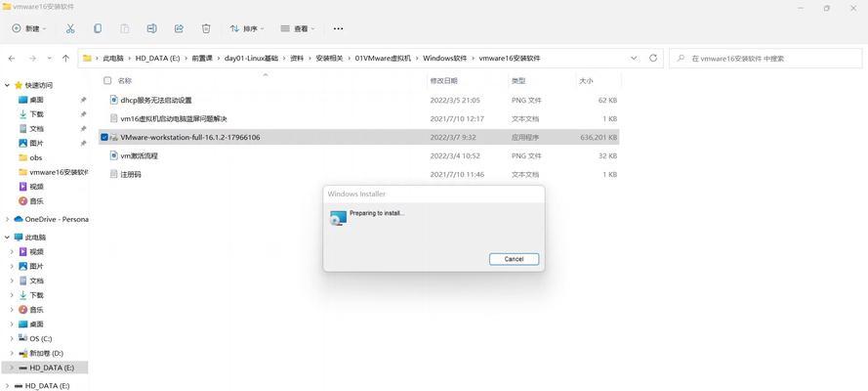Click the 注册码 text document icon
868x391 pixels.
pyautogui.click(x=114, y=174)
